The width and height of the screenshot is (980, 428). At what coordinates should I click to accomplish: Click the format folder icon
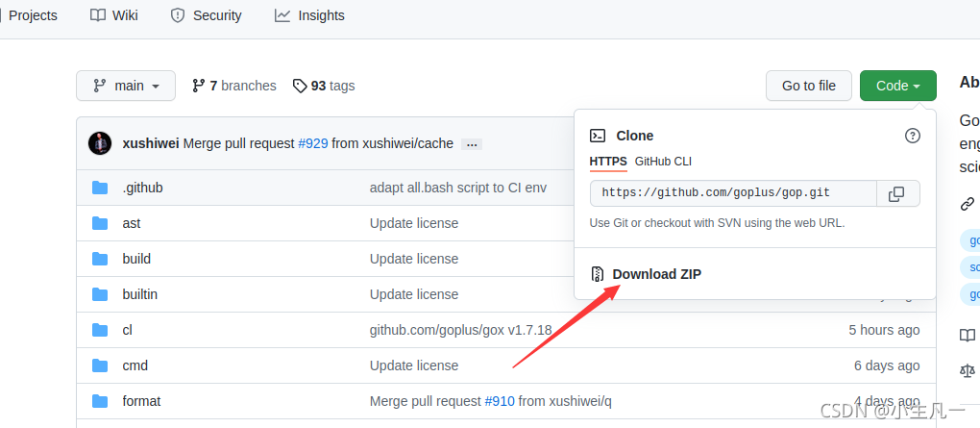100,401
